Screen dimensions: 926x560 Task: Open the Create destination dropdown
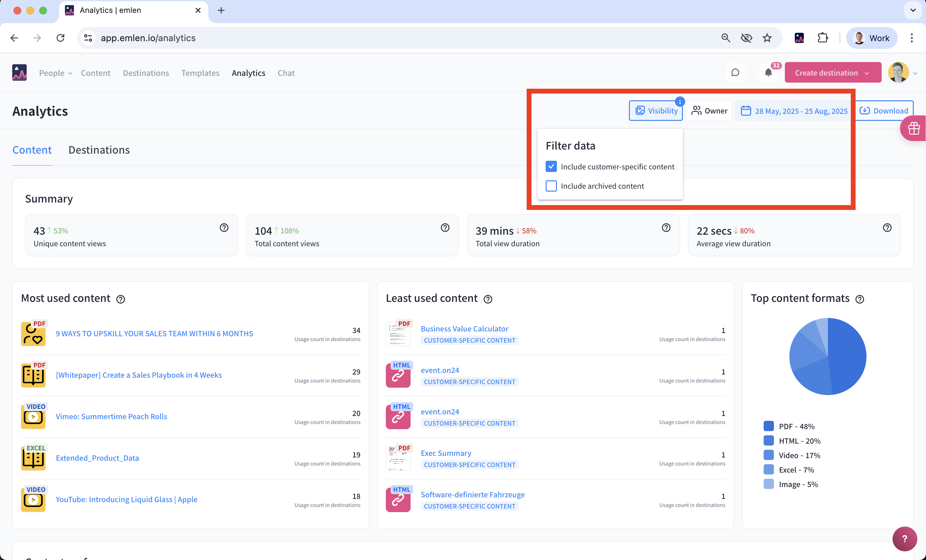(x=833, y=73)
